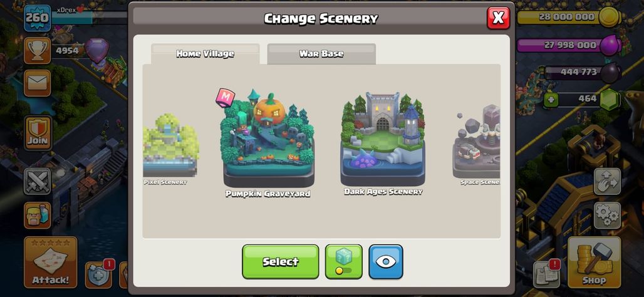Tap the edit layout hand icon
The height and width of the screenshot is (297, 644).
tap(607, 182)
